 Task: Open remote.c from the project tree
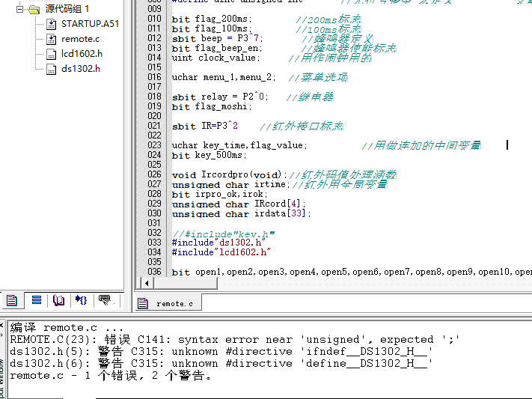(x=80, y=39)
